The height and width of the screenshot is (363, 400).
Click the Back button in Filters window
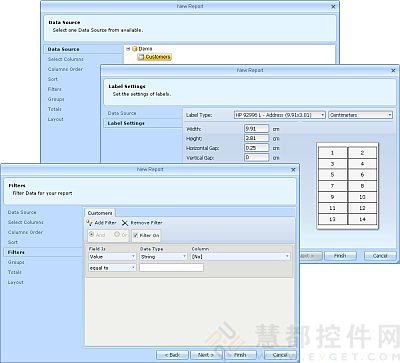pos(172,355)
